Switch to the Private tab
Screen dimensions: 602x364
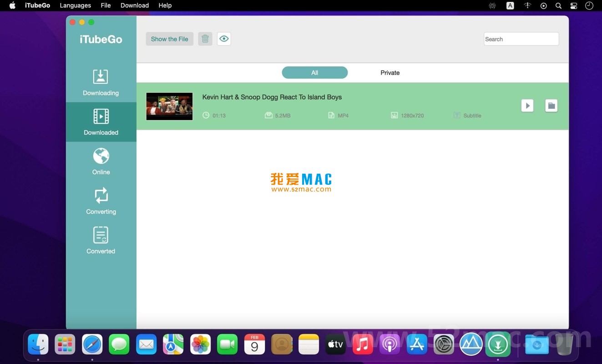(390, 72)
